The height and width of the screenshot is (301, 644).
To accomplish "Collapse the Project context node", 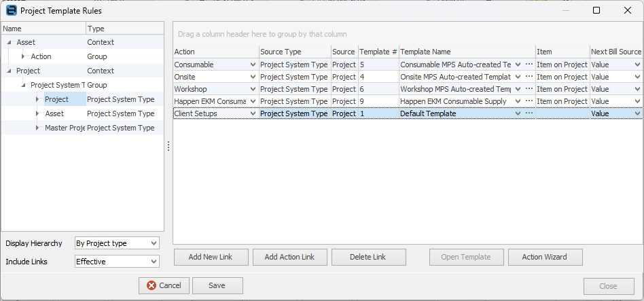I will tap(10, 71).
